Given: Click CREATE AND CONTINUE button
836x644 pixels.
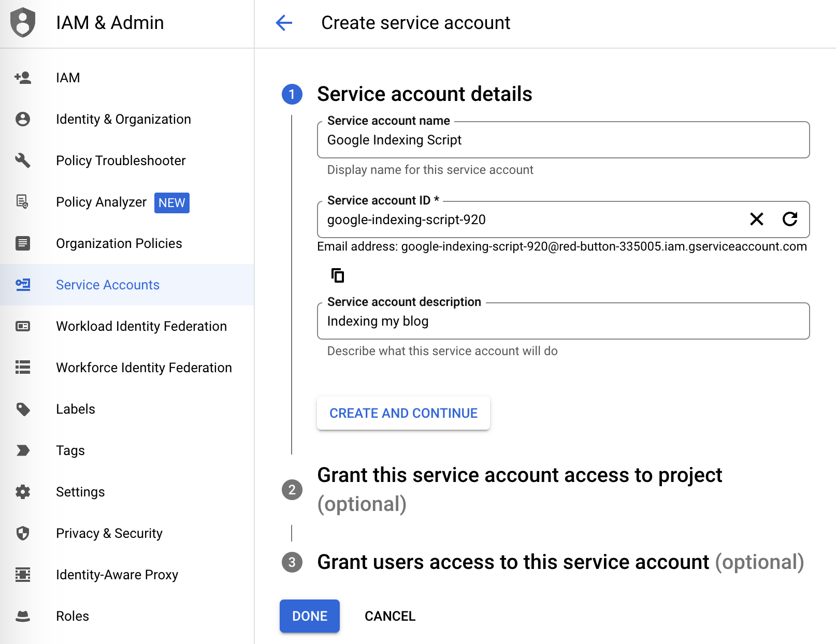Looking at the screenshot, I should [x=403, y=413].
